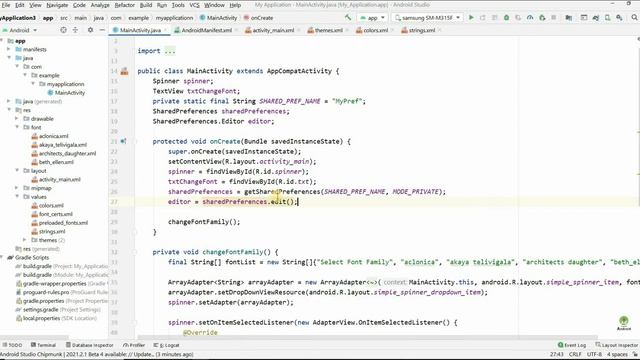Click the SDK Manager toolbar icon
The image size is (640, 360).
tap(619, 18)
